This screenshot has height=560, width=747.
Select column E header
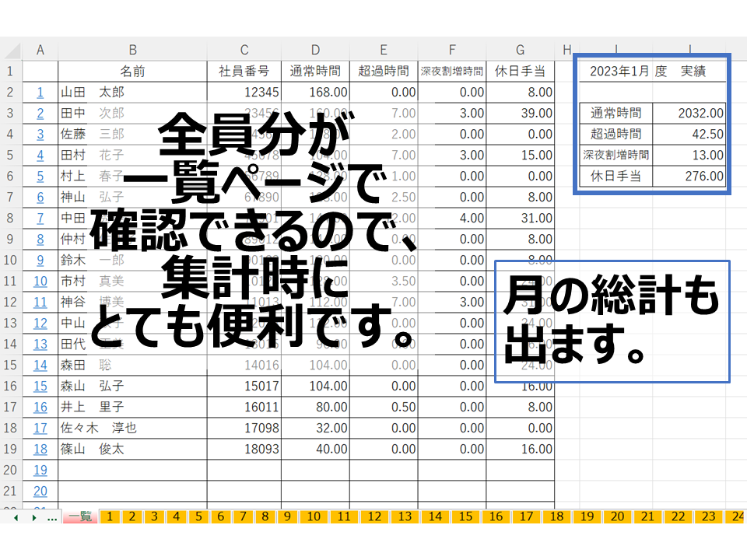click(x=384, y=50)
